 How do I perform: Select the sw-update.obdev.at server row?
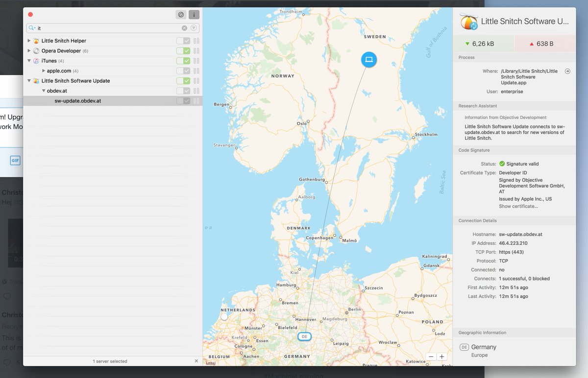point(113,101)
